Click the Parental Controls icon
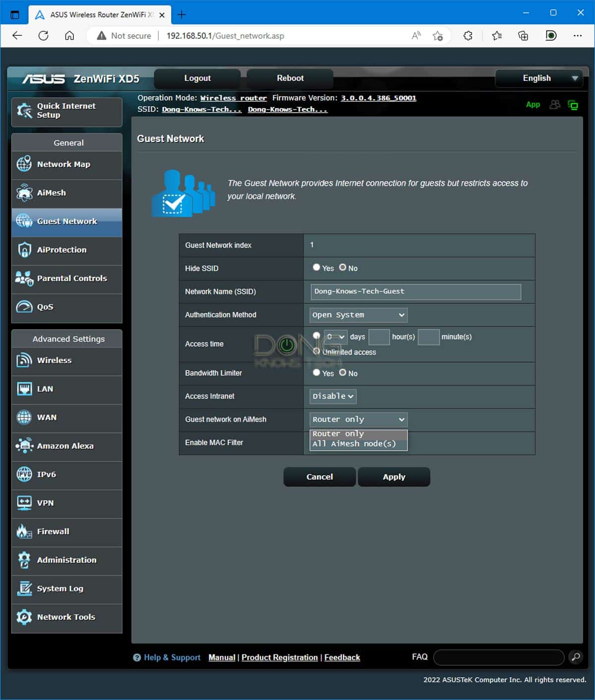The width and height of the screenshot is (595, 700). coord(24,278)
